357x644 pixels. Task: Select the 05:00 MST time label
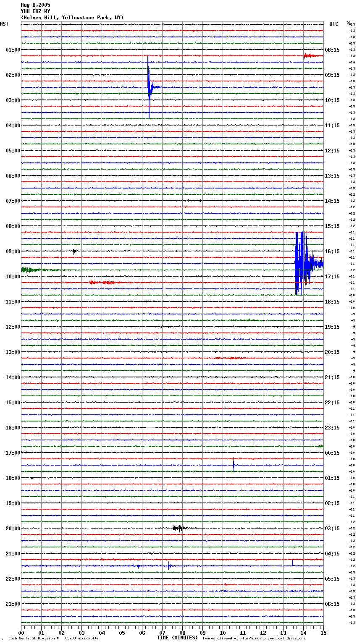tap(13, 151)
